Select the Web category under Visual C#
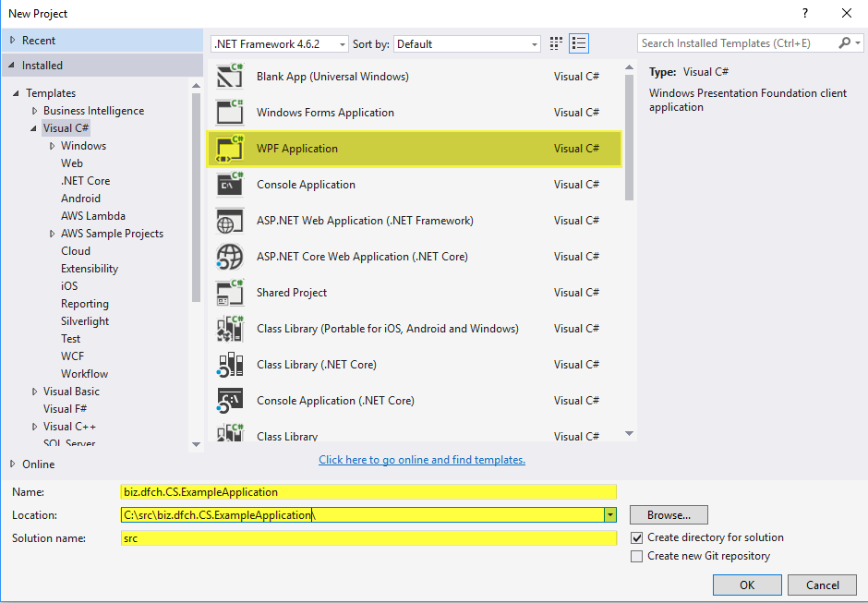Screen dimensions: 868x603 [72, 163]
